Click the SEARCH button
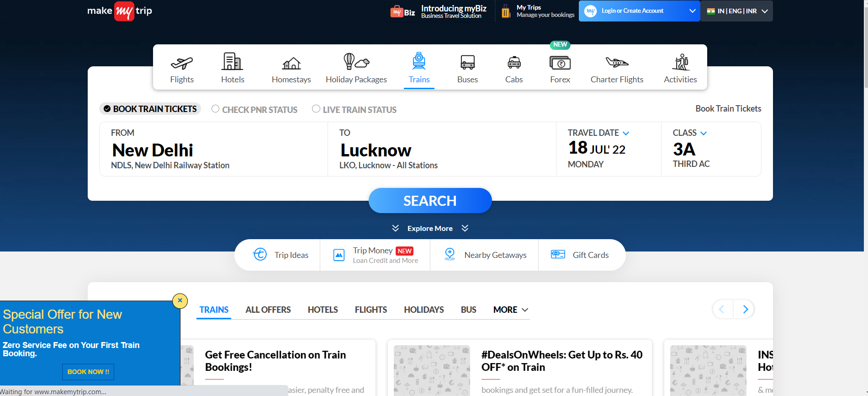868x396 pixels. pos(430,200)
